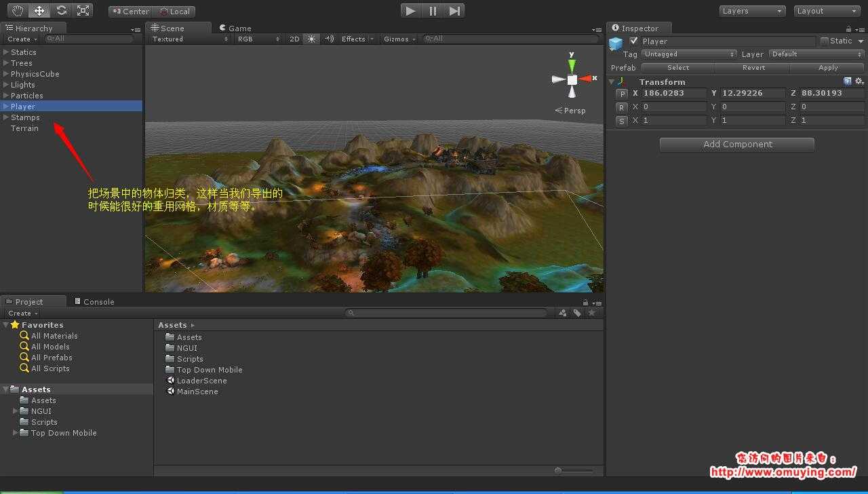This screenshot has height=494, width=868.
Task: Toggle the Static checkbox
Action: pyautogui.click(x=824, y=41)
